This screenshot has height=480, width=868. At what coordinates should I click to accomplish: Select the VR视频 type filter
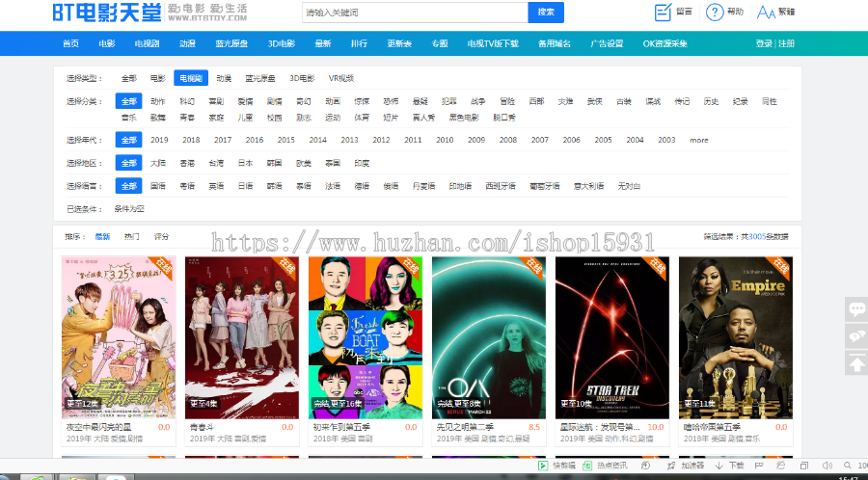[341, 78]
